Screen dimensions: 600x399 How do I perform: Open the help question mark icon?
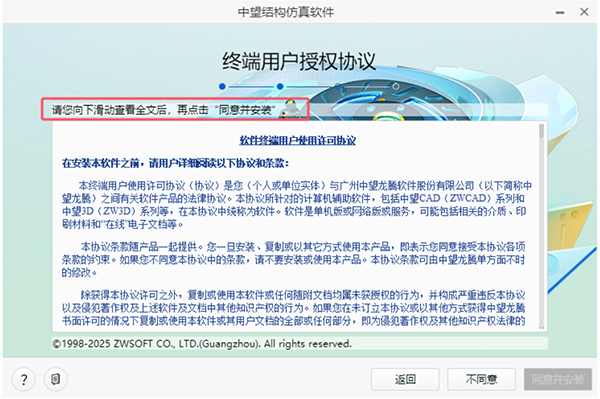(24, 379)
